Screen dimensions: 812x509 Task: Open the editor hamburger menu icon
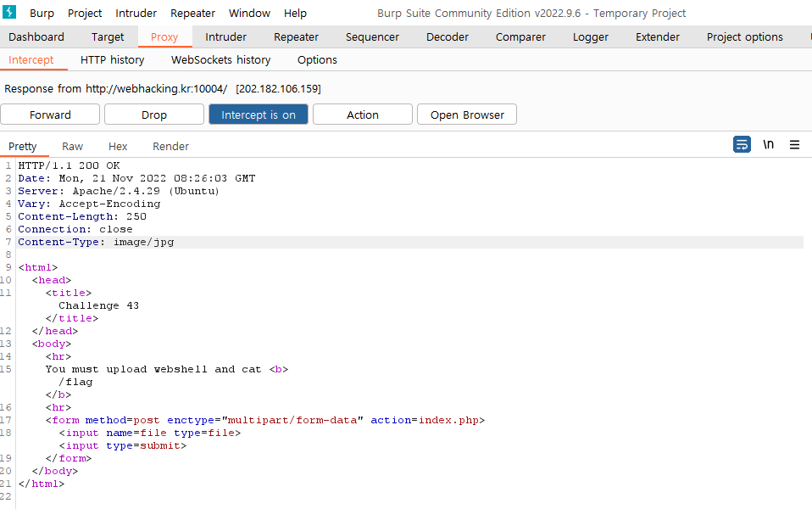click(794, 144)
